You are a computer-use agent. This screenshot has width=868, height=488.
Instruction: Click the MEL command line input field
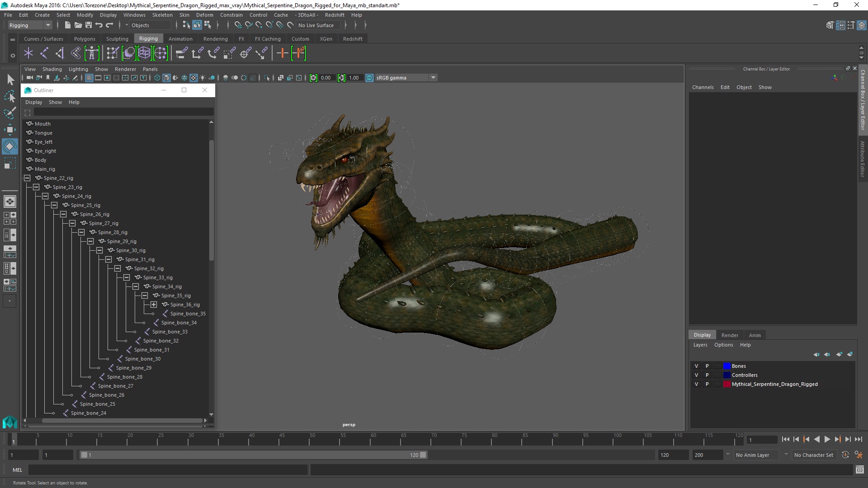point(168,470)
